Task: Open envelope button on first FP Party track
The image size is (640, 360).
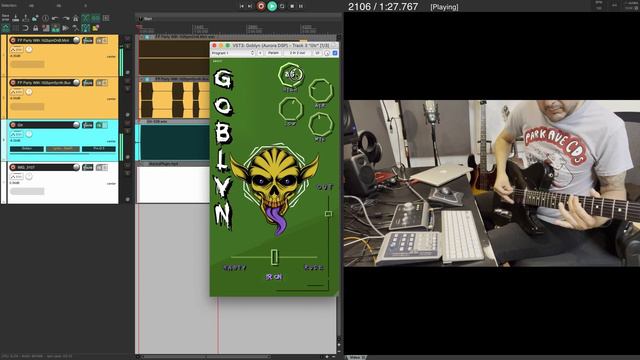Action: [x=17, y=49]
